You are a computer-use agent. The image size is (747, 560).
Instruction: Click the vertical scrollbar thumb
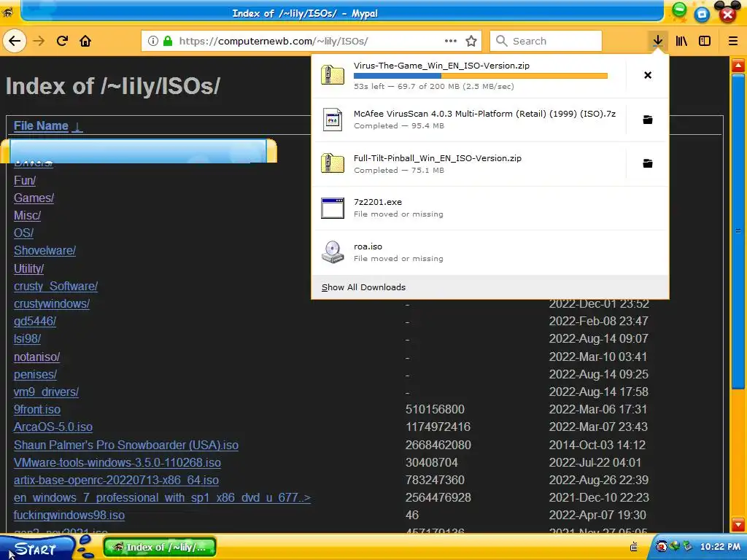pyautogui.click(x=738, y=231)
